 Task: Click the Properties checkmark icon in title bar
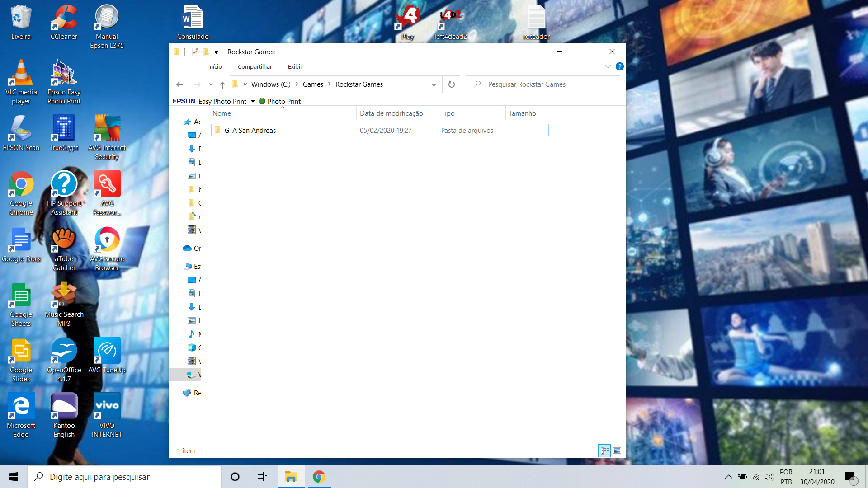(195, 52)
